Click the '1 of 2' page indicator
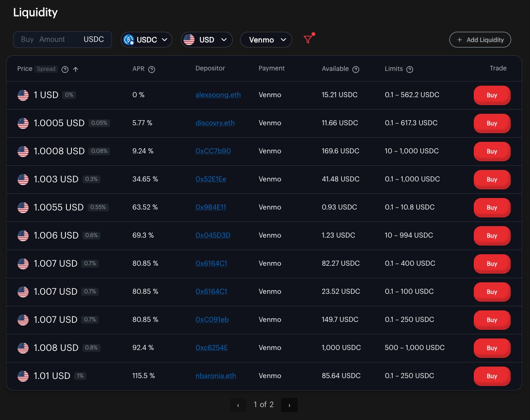The width and height of the screenshot is (530, 420). pyautogui.click(x=264, y=404)
